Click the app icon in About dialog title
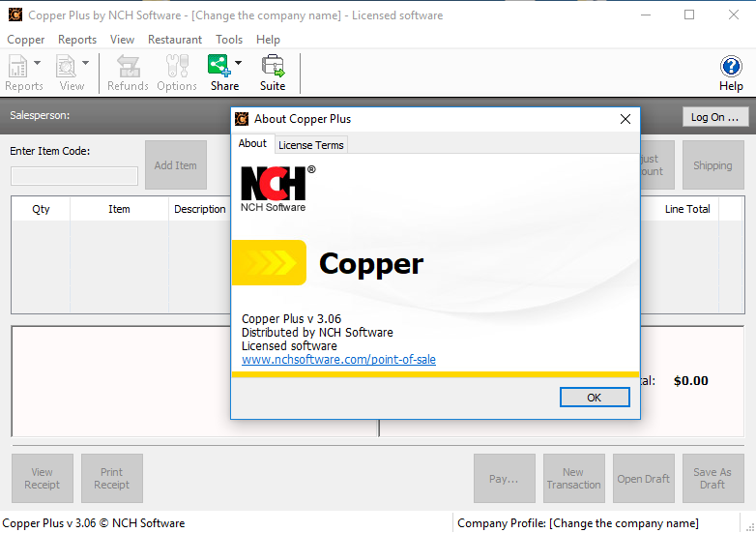The height and width of the screenshot is (533, 756). click(242, 119)
